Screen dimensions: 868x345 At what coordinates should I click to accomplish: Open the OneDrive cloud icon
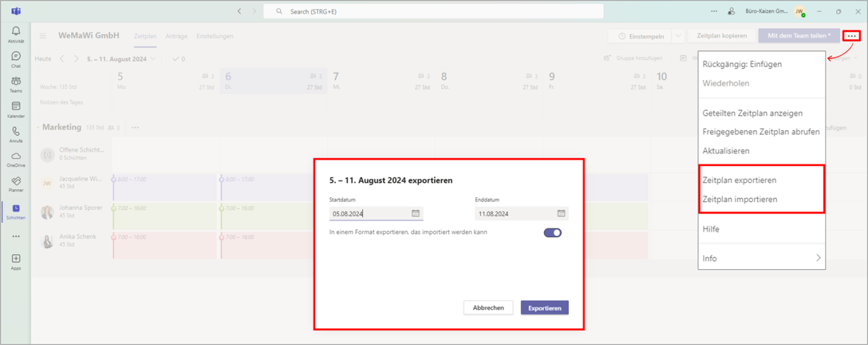point(16,159)
